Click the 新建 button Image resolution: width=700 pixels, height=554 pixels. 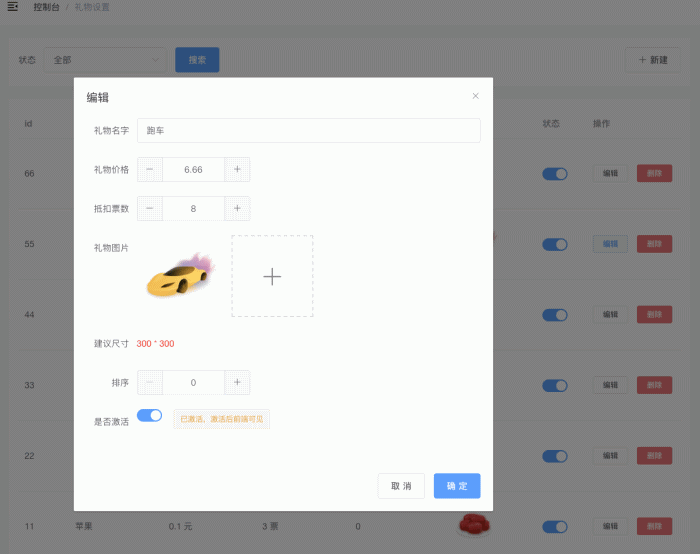(x=653, y=60)
